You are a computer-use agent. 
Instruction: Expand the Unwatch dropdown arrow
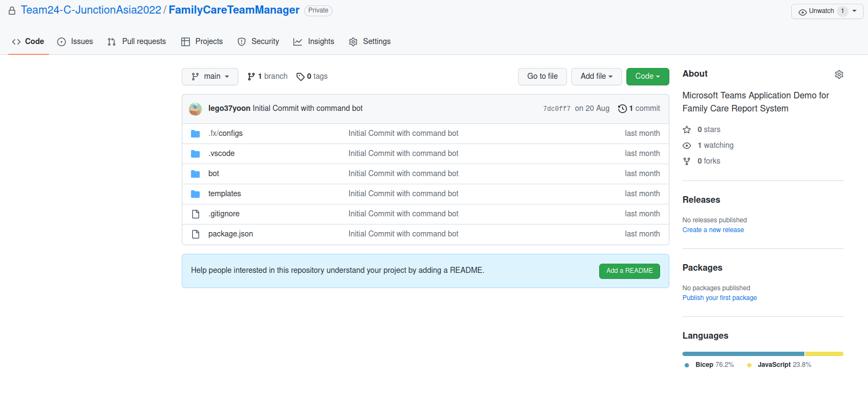[x=855, y=11]
